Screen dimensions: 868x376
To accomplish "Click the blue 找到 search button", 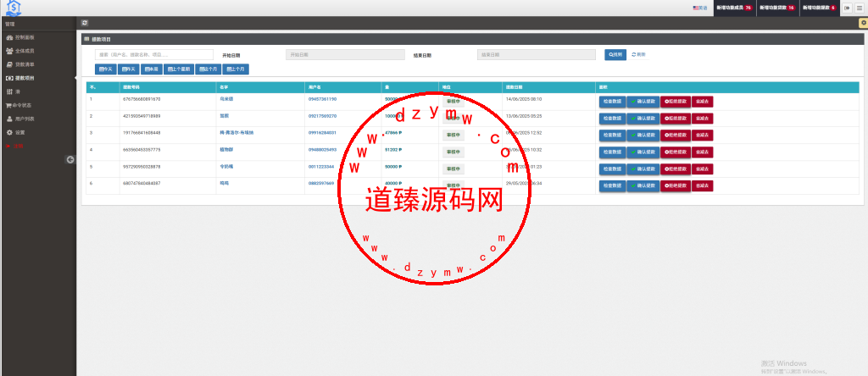I will coord(615,55).
